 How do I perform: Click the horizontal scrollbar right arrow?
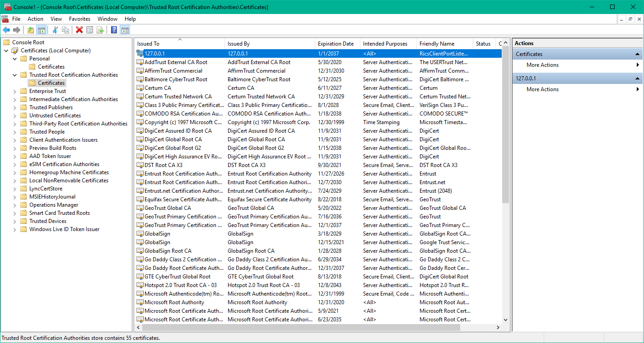[x=498, y=327]
